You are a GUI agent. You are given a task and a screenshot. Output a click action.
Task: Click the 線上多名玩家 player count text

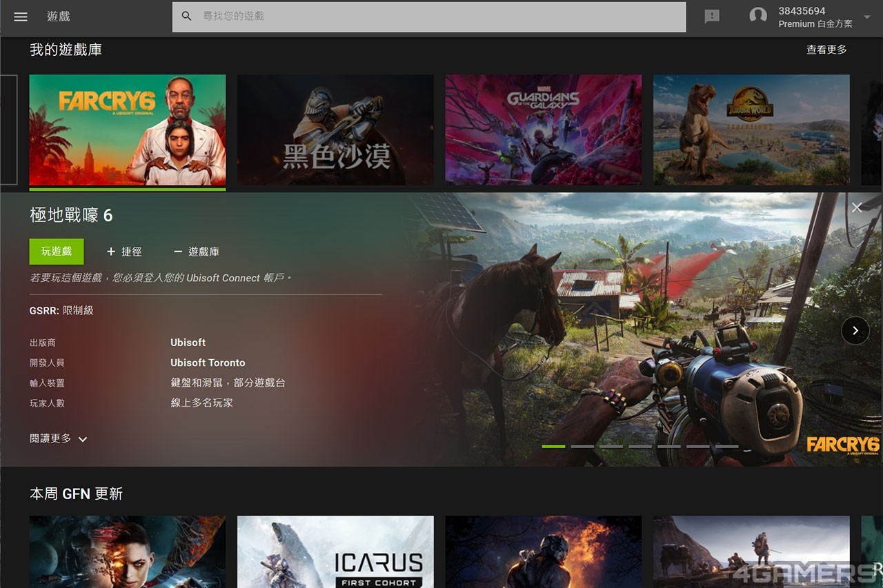[x=201, y=403]
